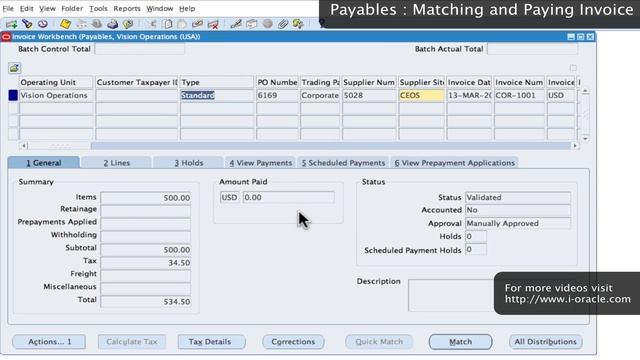Click the Corrections button
The image size is (640, 360).
click(293, 342)
